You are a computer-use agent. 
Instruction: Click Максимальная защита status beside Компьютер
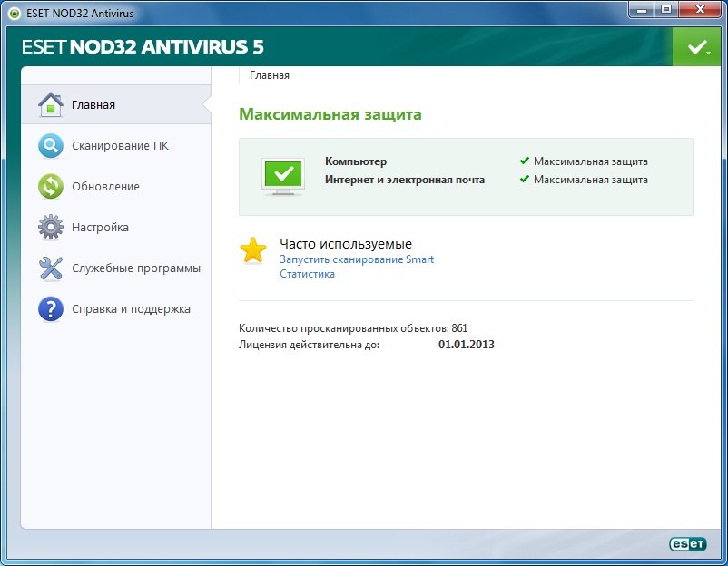coord(591,161)
